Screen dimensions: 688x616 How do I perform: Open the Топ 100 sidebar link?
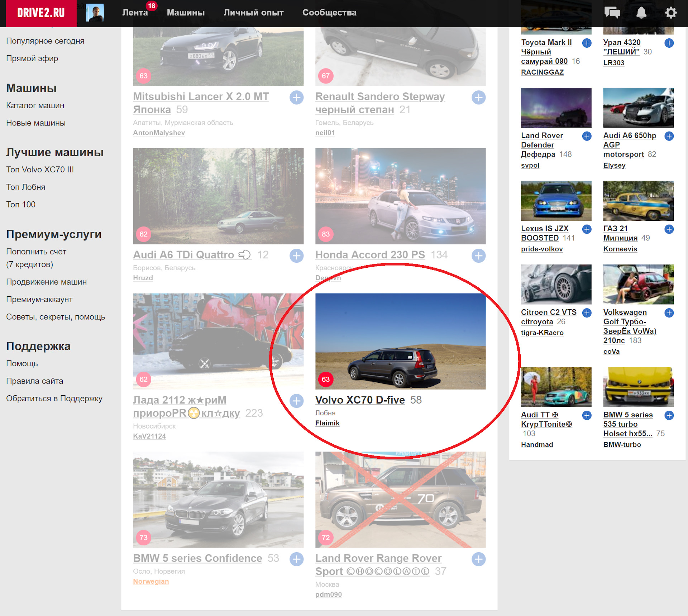click(x=21, y=205)
